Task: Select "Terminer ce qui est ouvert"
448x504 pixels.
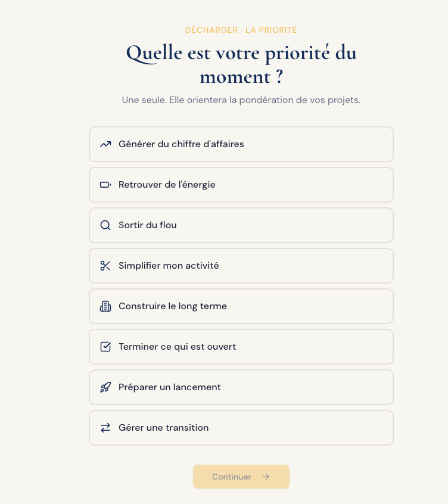Action: pyautogui.click(x=241, y=347)
